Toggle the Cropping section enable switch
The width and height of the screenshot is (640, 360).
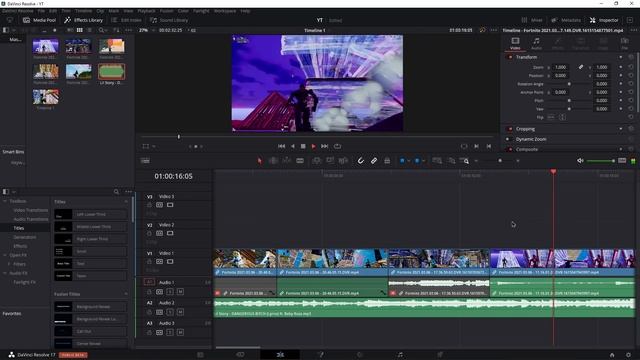(510, 129)
